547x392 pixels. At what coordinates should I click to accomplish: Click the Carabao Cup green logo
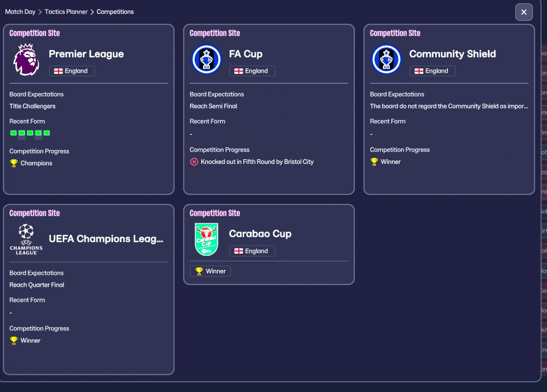(x=206, y=239)
